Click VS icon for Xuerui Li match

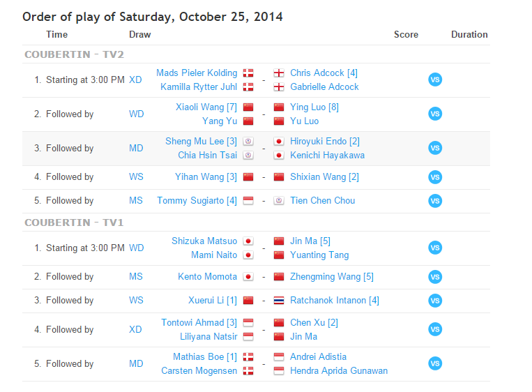tap(435, 301)
